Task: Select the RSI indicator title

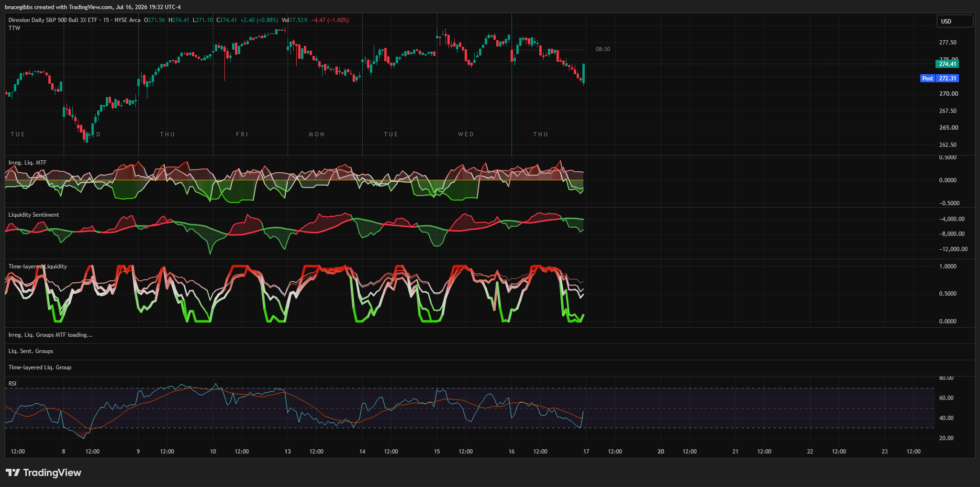Action: (x=12, y=384)
